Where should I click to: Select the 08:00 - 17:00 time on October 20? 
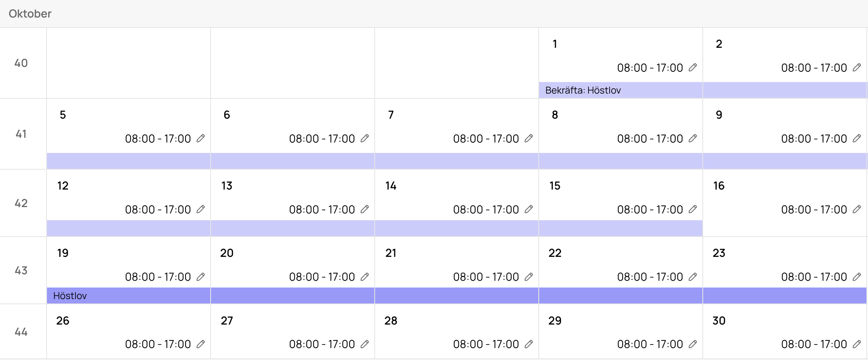pos(322,277)
